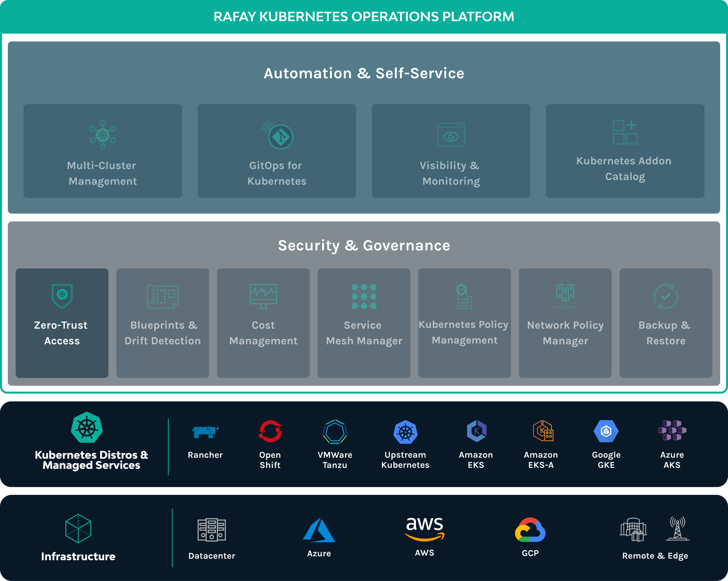Image resolution: width=728 pixels, height=581 pixels.
Task: Click the OpenShift red logo
Action: 270,431
